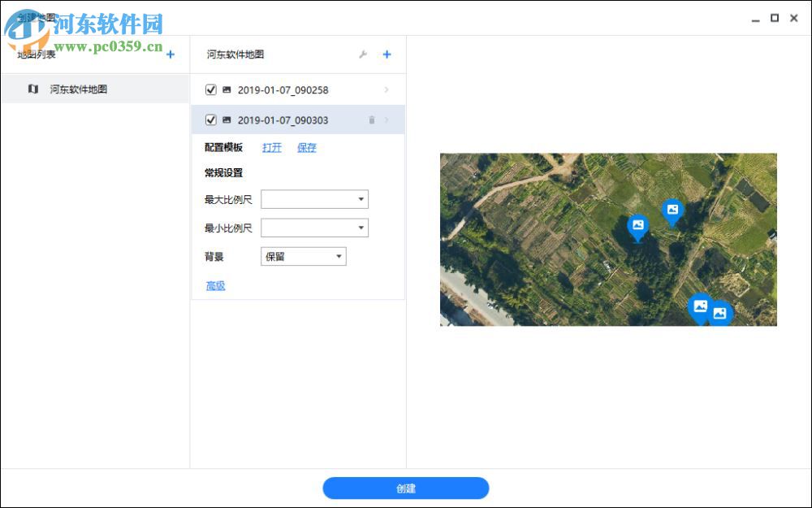
Task: Open the wrench settings icon in the panel header
Action: click(363, 54)
